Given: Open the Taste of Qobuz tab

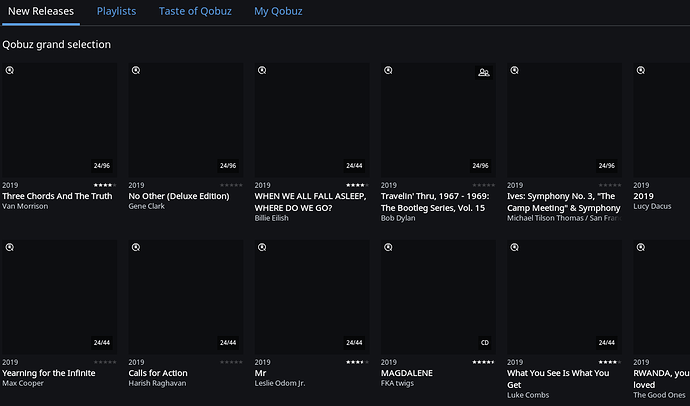Looking at the screenshot, I should (x=195, y=11).
